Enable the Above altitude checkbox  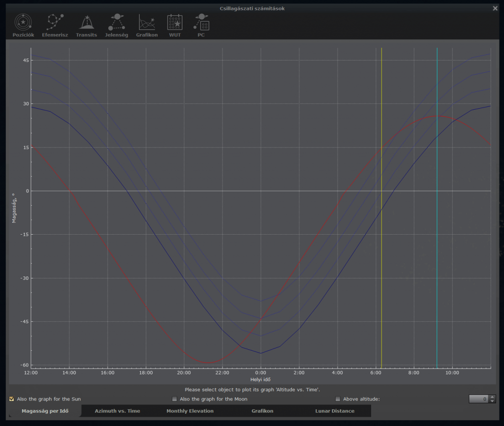pyautogui.click(x=338, y=399)
